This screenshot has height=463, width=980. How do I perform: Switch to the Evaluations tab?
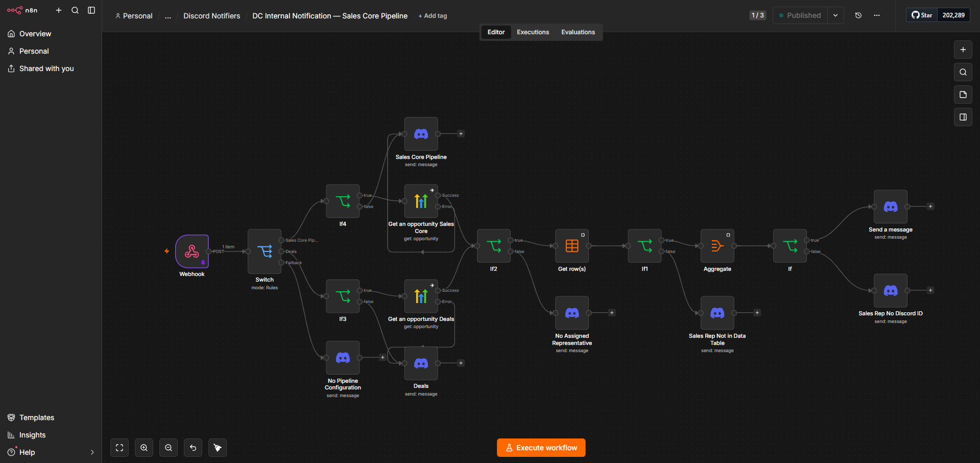coord(578,32)
